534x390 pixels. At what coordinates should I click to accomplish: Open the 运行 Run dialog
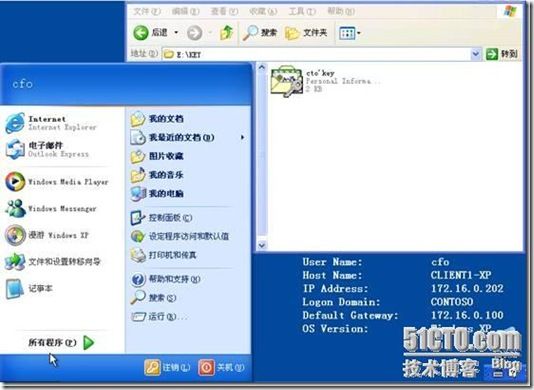pyautogui.click(x=159, y=316)
